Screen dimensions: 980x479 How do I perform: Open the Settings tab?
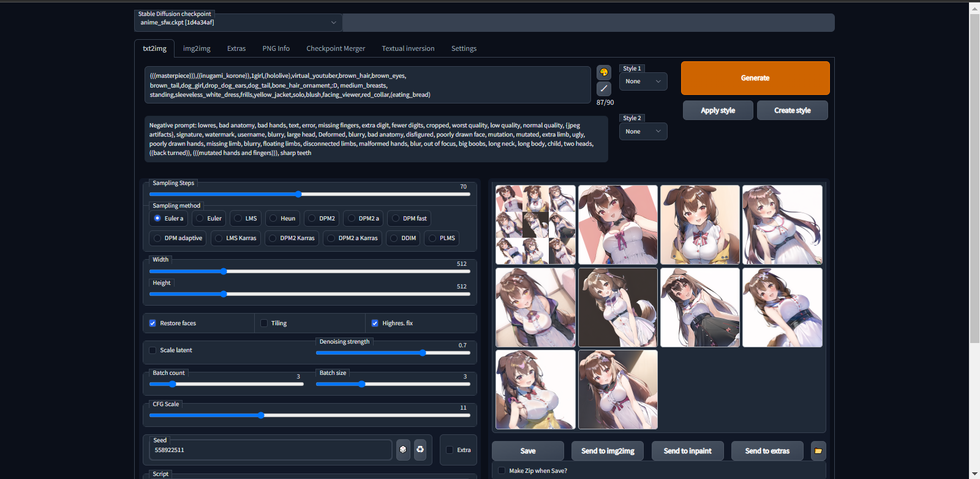coord(464,48)
